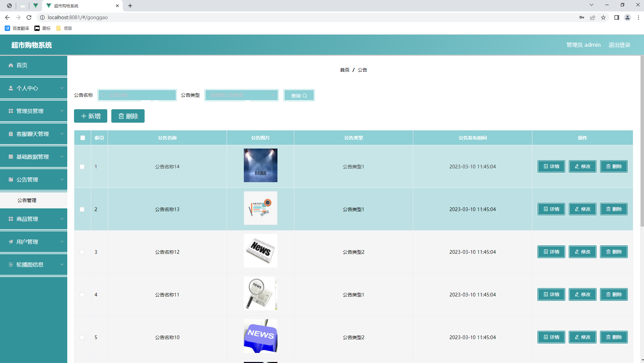Click the 公告名称 search input field
This screenshot has width=644, height=363.
pyautogui.click(x=137, y=95)
